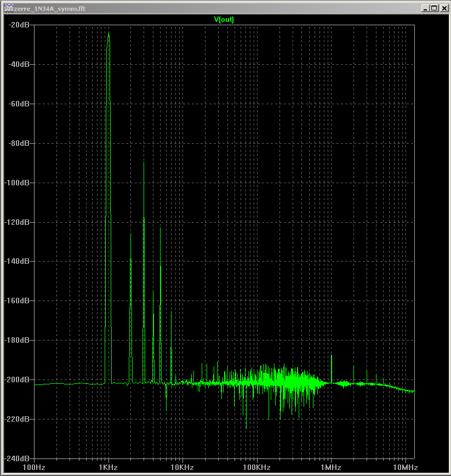The width and height of the screenshot is (451, 476).
Task: Click the fundamental peak at 1KHz
Action: tap(109, 33)
